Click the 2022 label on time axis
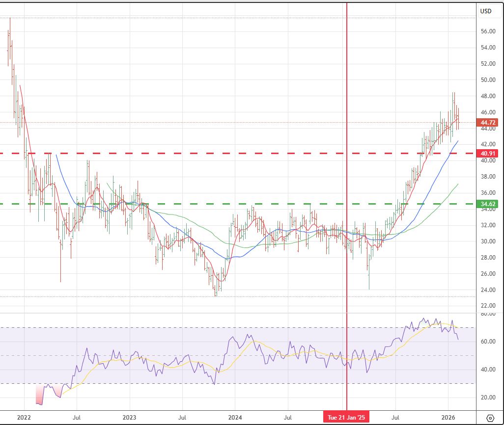Screen dimensions: 504x425 pos(24,418)
